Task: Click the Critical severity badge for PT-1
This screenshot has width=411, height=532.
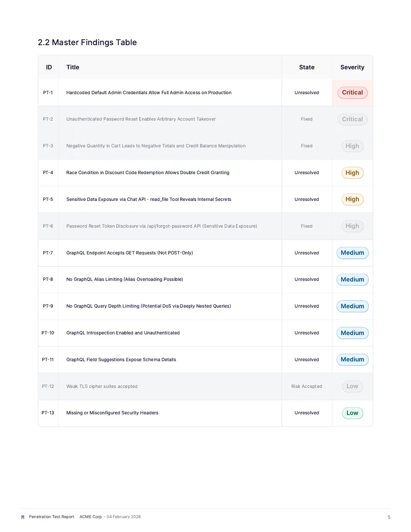Action: pos(352,93)
